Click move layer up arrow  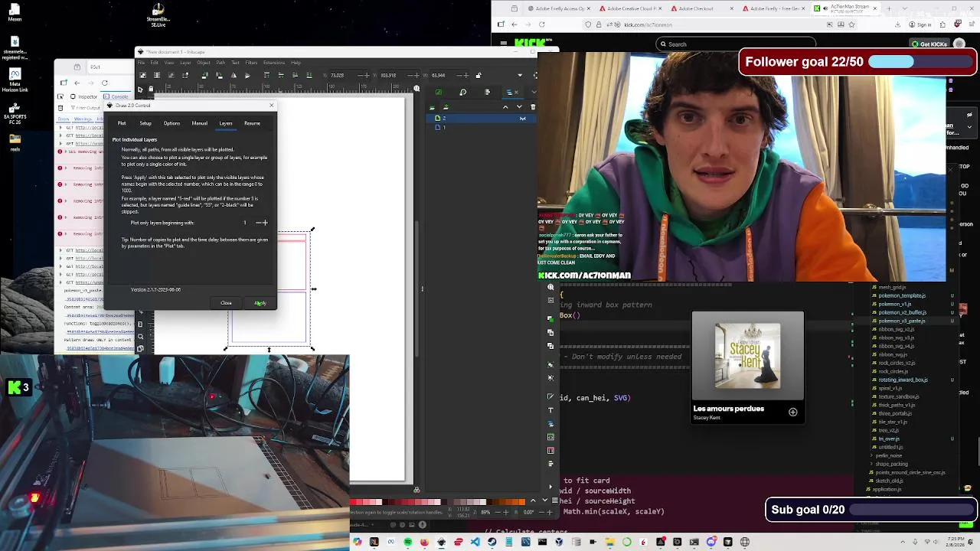(505, 107)
